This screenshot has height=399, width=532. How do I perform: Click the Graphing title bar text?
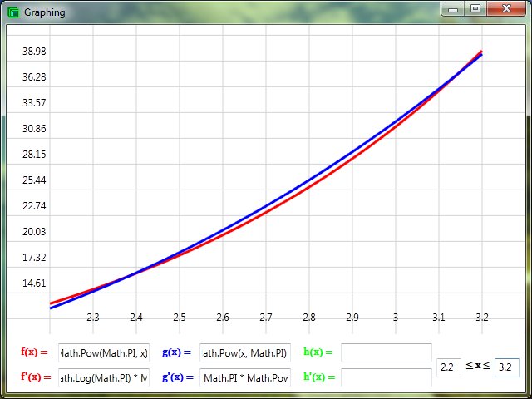pos(45,12)
